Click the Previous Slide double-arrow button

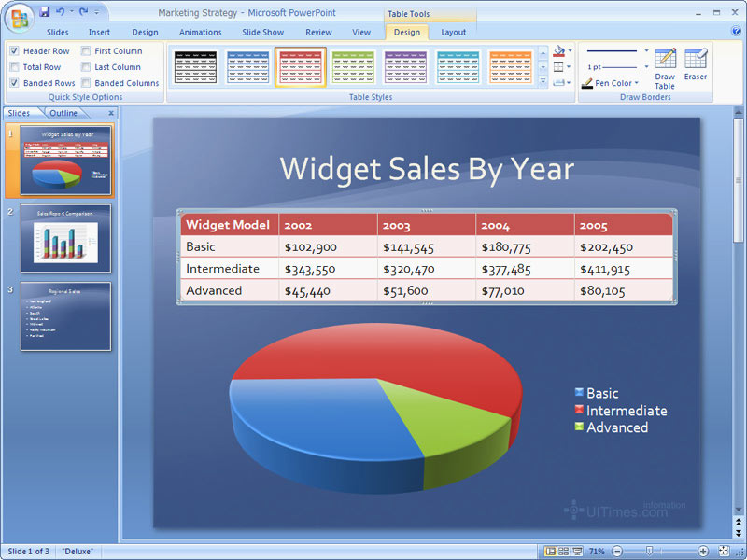738,523
